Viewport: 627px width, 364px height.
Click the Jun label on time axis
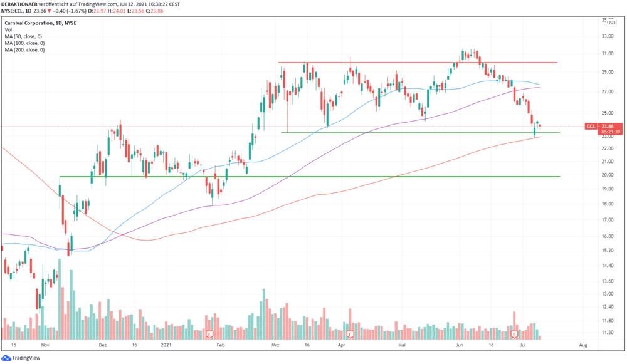459,345
